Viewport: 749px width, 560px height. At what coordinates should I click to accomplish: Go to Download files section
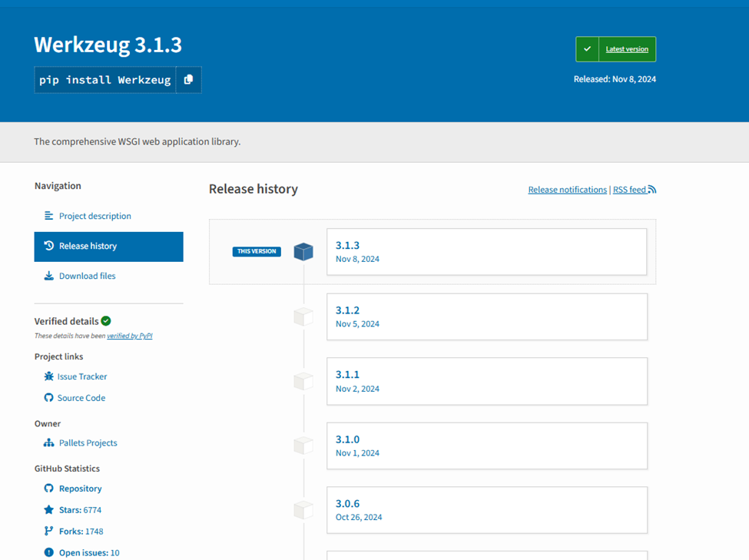pyautogui.click(x=88, y=276)
